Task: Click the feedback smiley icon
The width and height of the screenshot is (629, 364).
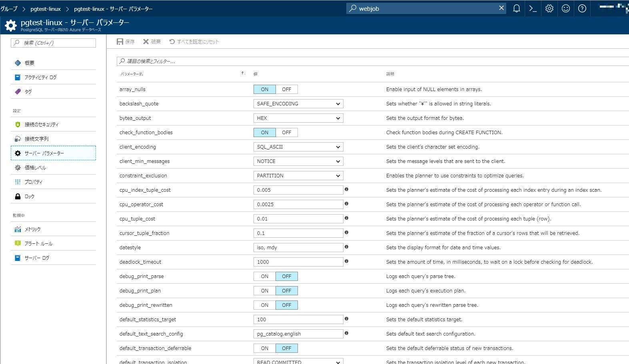Action: (x=565, y=8)
